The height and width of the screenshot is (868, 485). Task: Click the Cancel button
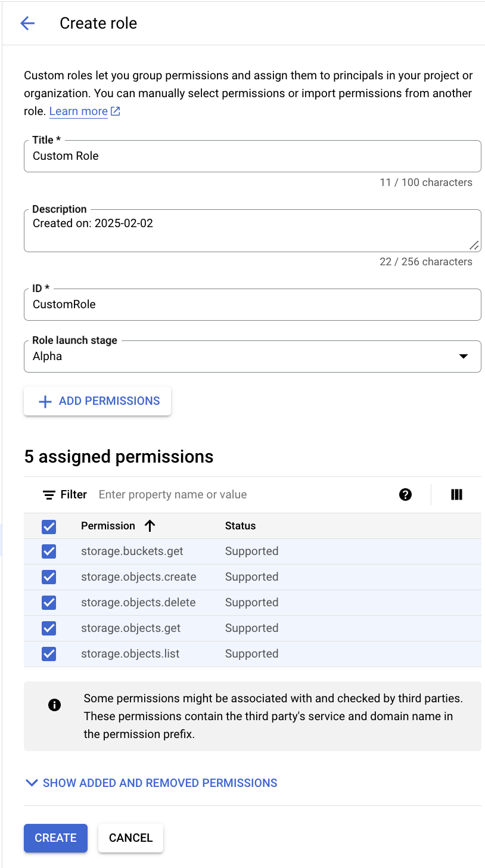(x=130, y=838)
